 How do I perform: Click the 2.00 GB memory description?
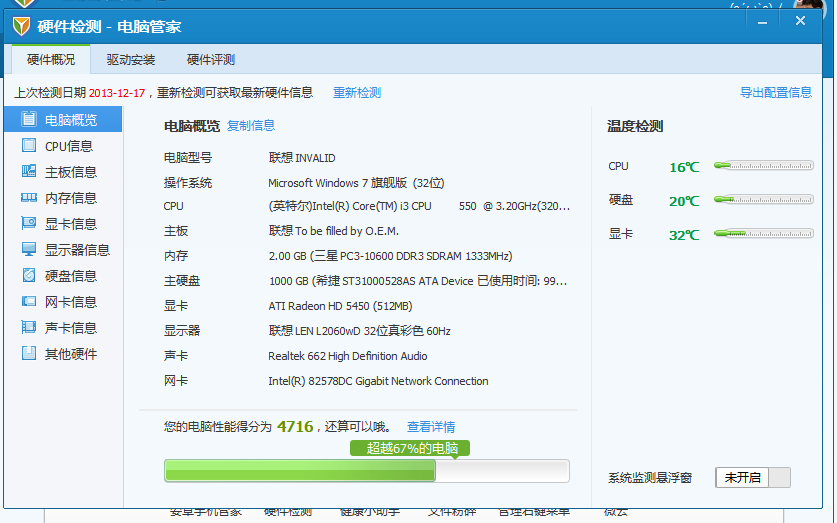click(x=390, y=256)
